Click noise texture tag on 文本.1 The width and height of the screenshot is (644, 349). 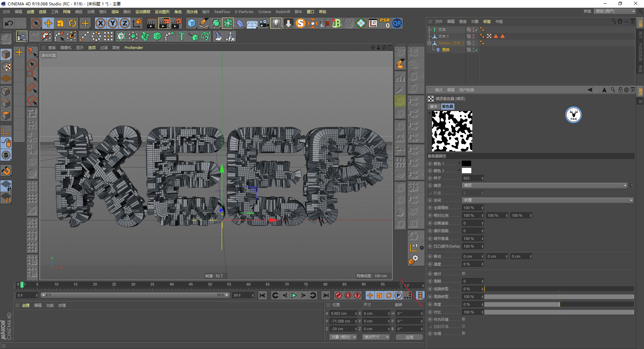click(489, 36)
